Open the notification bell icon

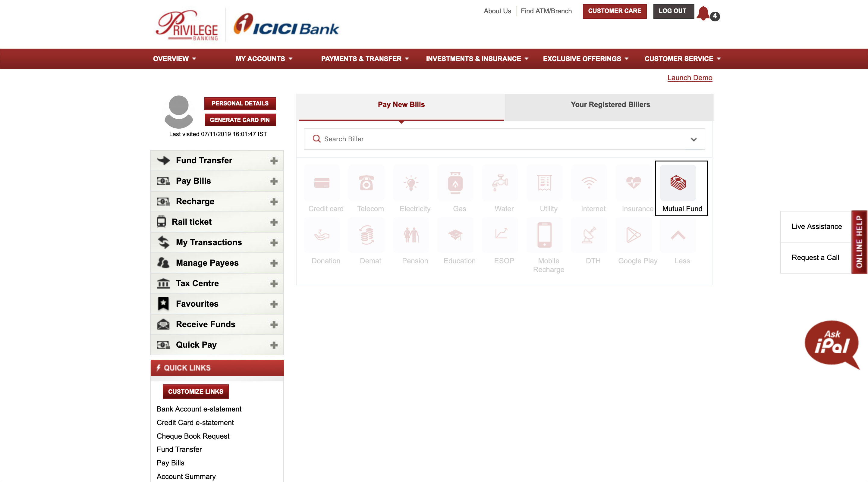(x=703, y=14)
